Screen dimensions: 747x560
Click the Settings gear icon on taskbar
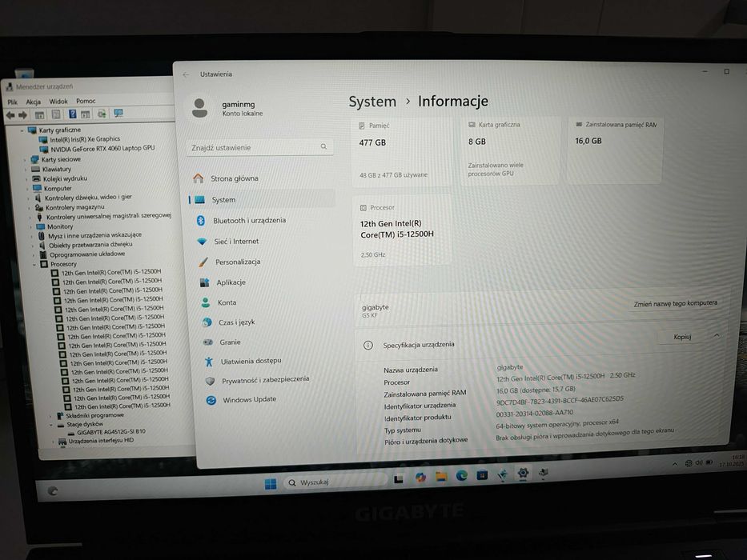523,473
